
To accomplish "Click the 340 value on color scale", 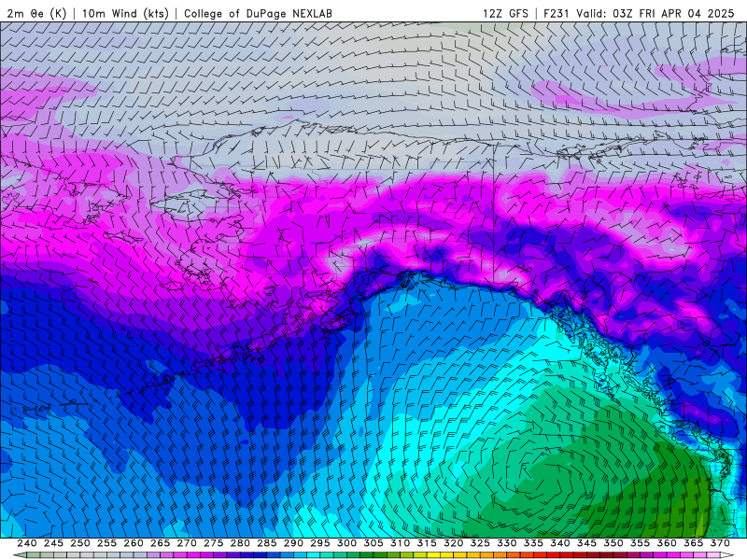I will pos(560,543).
